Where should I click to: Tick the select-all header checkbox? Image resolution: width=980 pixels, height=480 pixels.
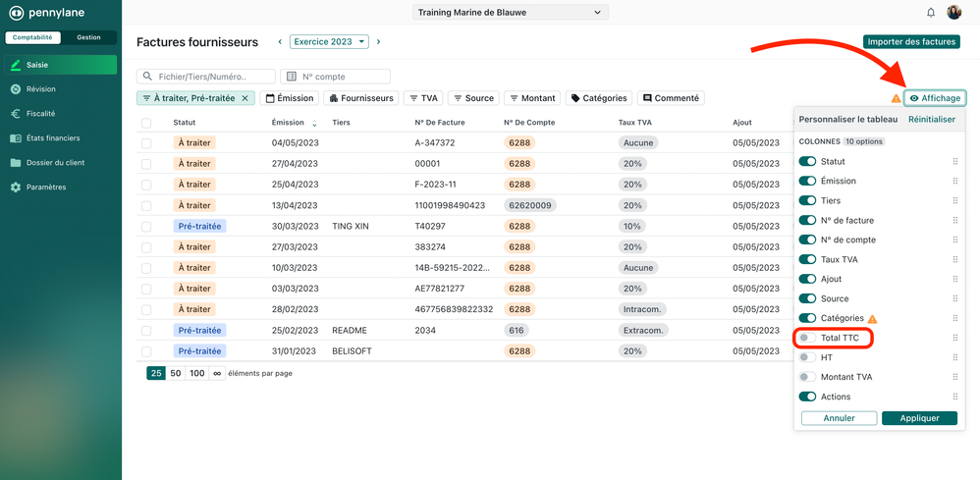pos(146,123)
